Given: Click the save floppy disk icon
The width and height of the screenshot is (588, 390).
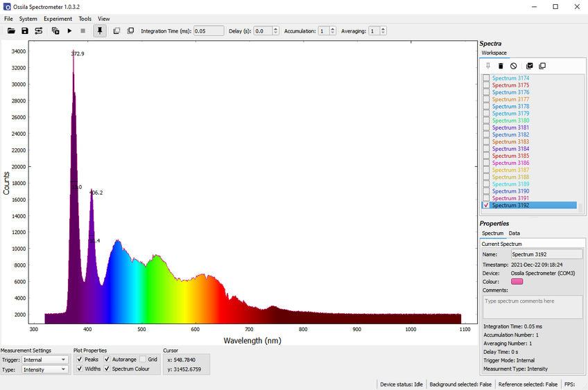Looking at the screenshot, I should (25, 31).
